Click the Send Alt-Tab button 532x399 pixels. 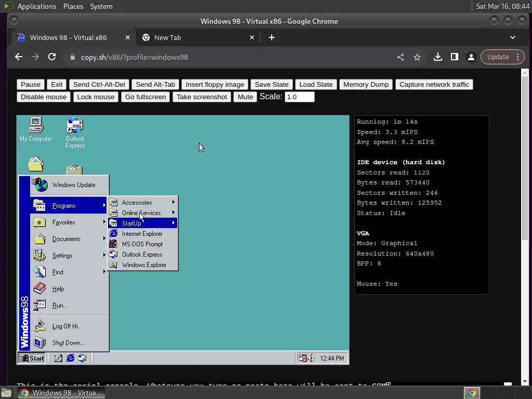coord(155,85)
